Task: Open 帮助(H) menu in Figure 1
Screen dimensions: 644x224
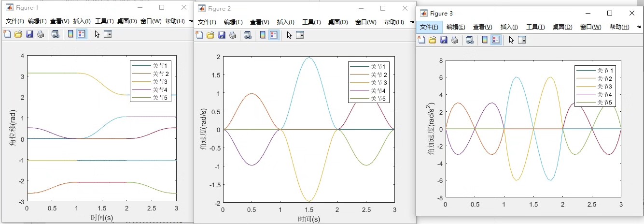Action: (x=175, y=21)
